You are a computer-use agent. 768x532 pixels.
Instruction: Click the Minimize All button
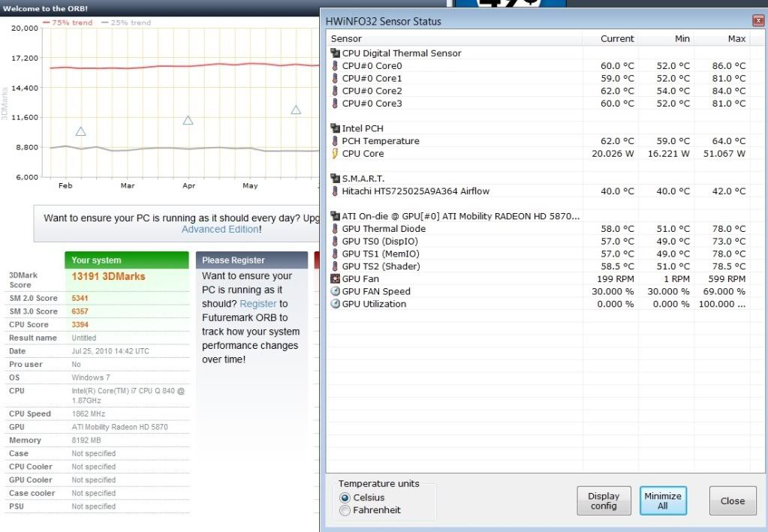tap(663, 500)
